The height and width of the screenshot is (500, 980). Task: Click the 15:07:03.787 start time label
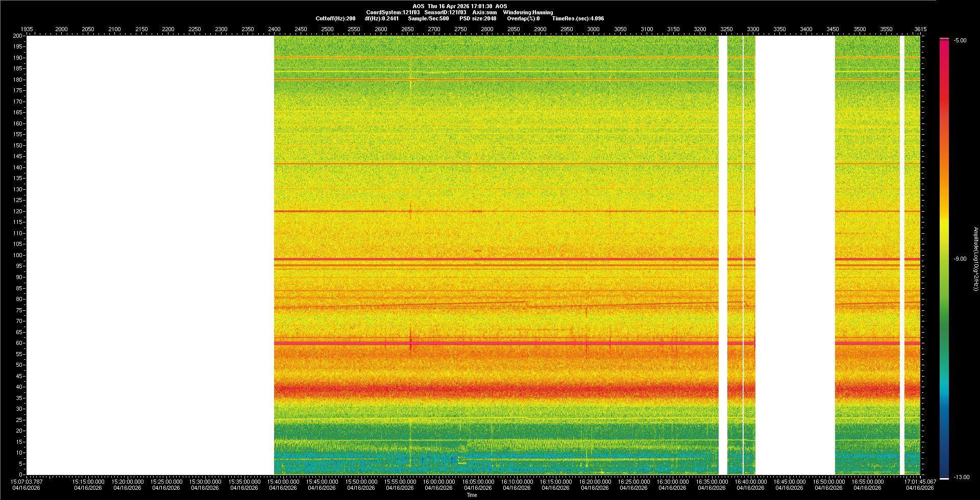pyautogui.click(x=27, y=481)
